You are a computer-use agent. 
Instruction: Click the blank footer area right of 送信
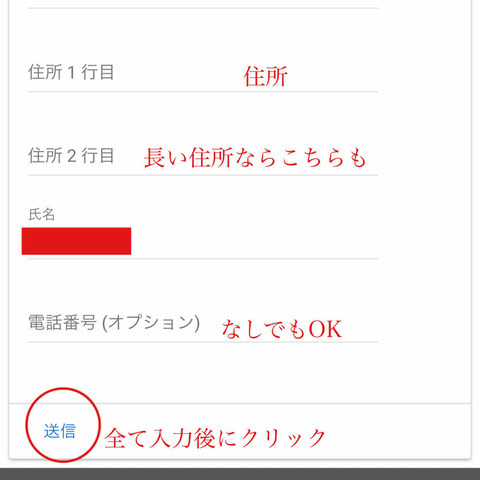pyautogui.click(x=398, y=431)
